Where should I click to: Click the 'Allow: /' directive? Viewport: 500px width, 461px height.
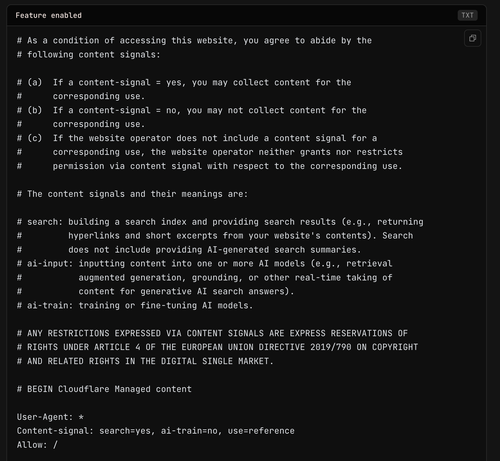tap(37, 445)
